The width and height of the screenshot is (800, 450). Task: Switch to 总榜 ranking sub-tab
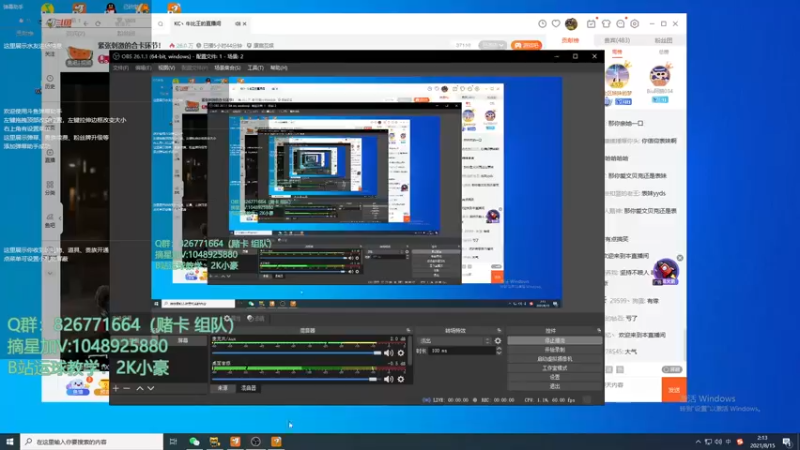[x=664, y=52]
